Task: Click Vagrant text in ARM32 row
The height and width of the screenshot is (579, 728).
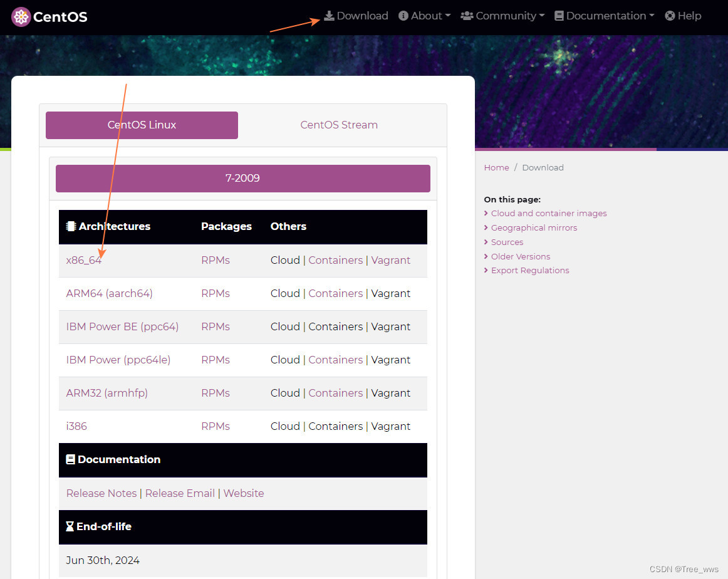Action: (390, 393)
